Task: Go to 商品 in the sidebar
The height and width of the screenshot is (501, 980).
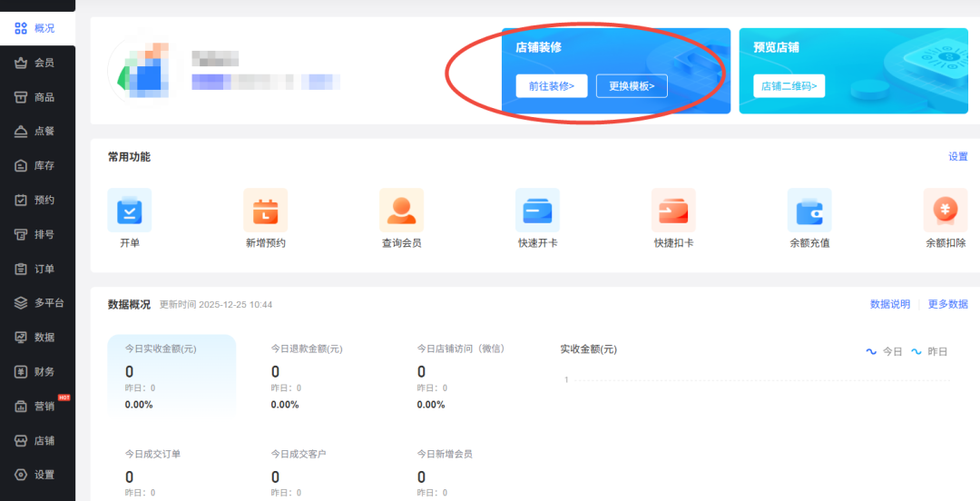Action: coord(36,97)
